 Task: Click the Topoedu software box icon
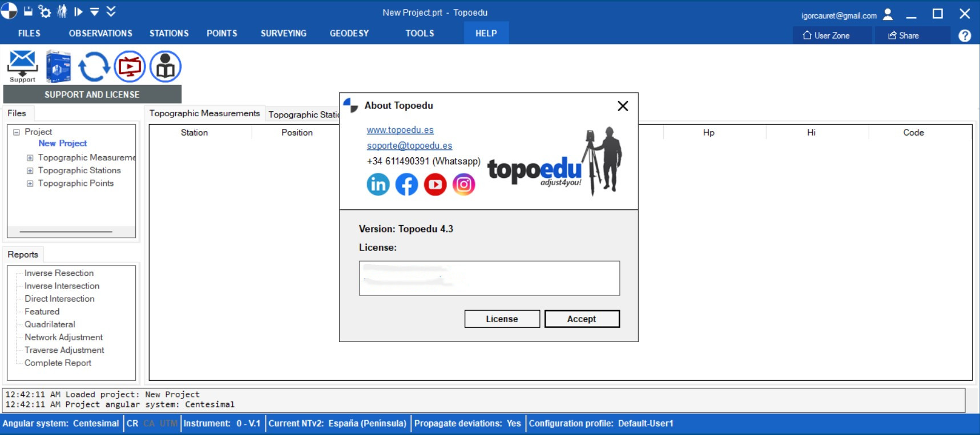point(58,66)
